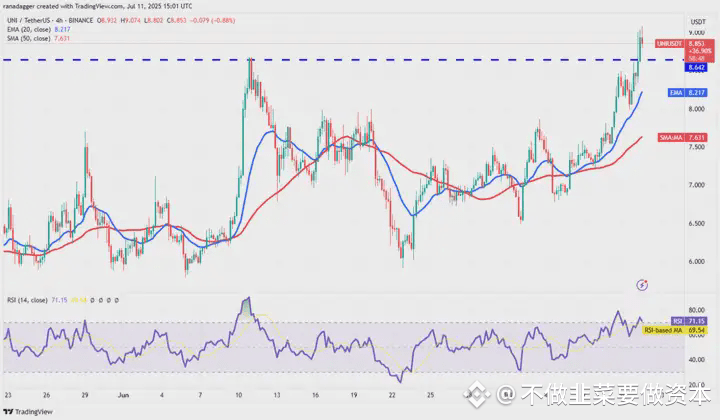The width and height of the screenshot is (720, 420).
Task: Click the SMA:MA 7.631 axis label
Action: (682, 138)
